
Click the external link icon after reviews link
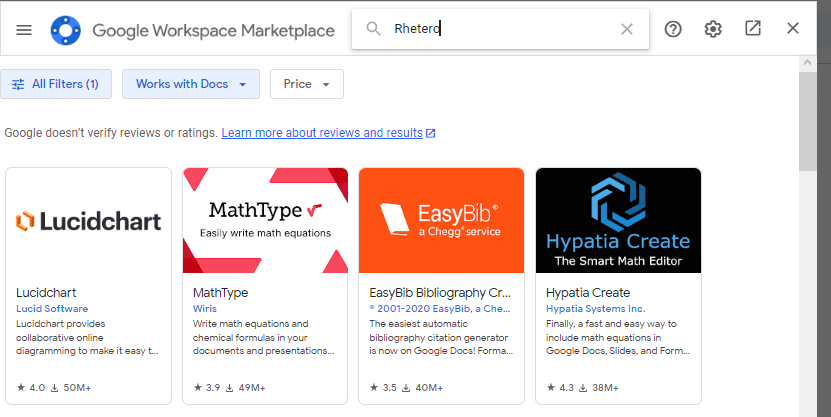click(x=431, y=133)
